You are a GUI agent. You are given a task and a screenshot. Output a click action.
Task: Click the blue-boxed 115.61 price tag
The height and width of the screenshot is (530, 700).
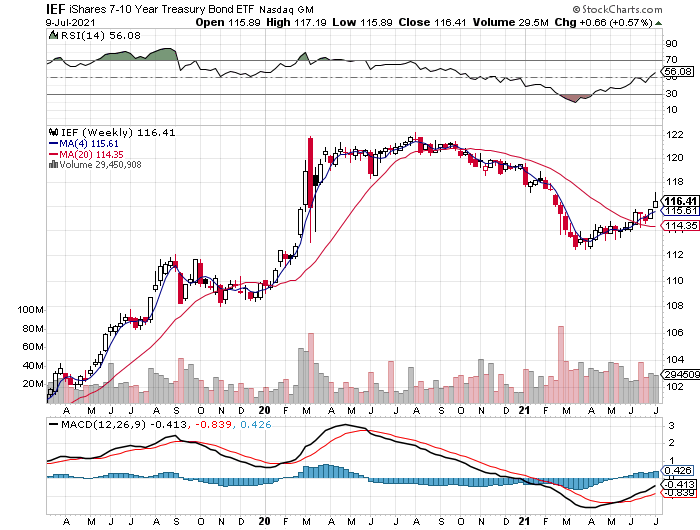point(680,211)
